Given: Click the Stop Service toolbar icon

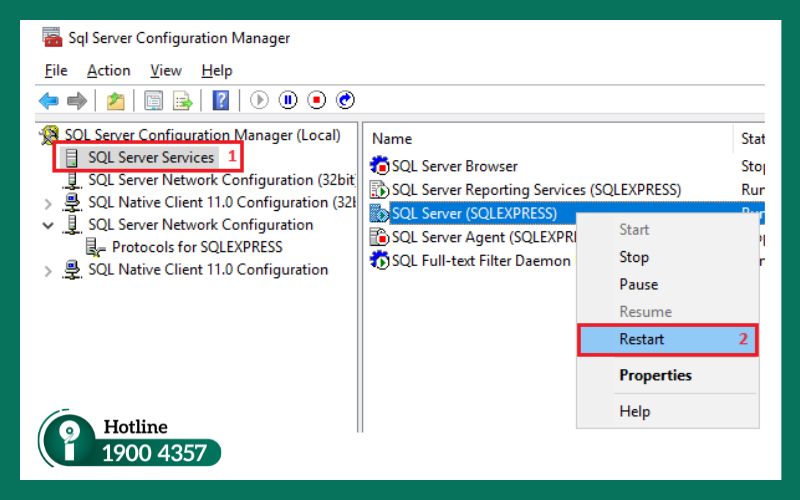Looking at the screenshot, I should pyautogui.click(x=316, y=100).
